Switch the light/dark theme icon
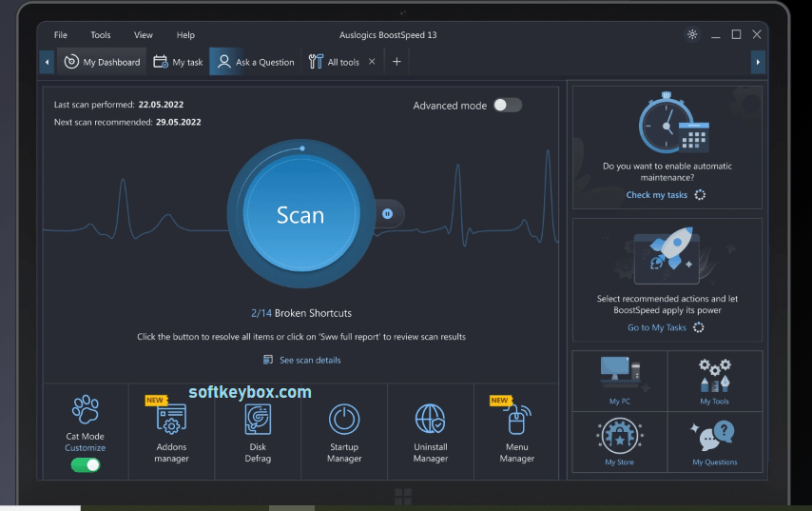812x511 pixels. pos(692,34)
